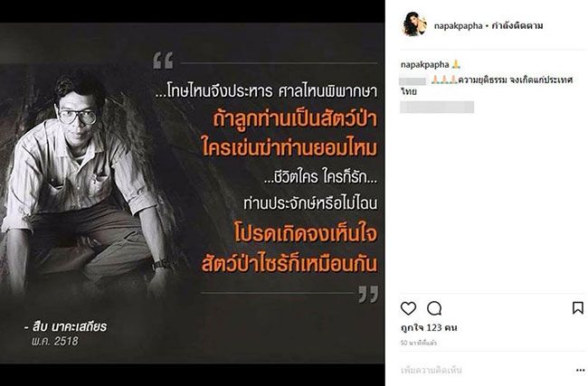Viewport: 588px width, 386px height.
Task: Click the closing quotation mark graphic
Action: tap(368, 294)
